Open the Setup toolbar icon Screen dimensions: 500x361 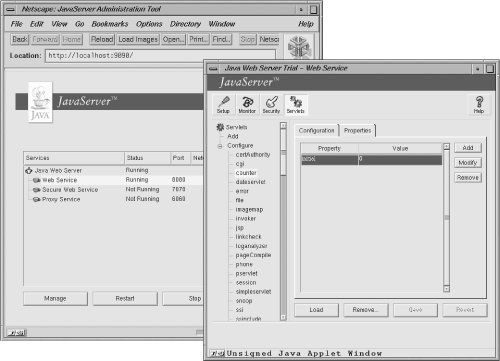[223, 105]
